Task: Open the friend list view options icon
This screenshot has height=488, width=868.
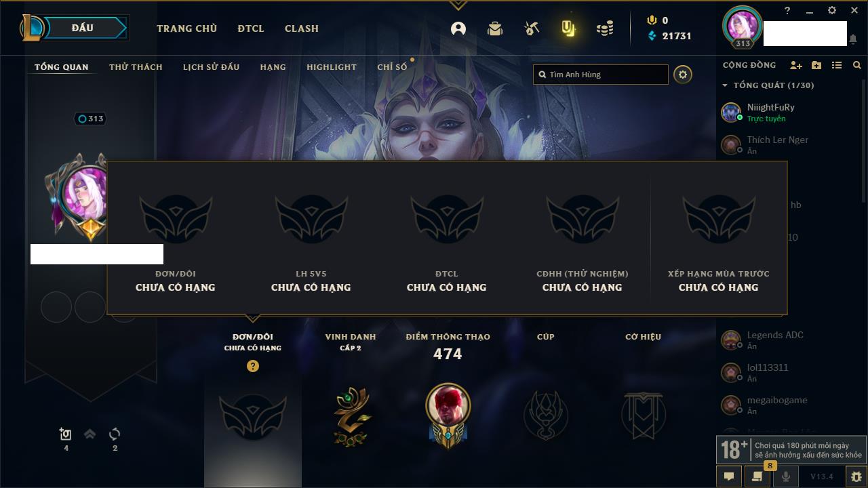Action: tap(837, 65)
